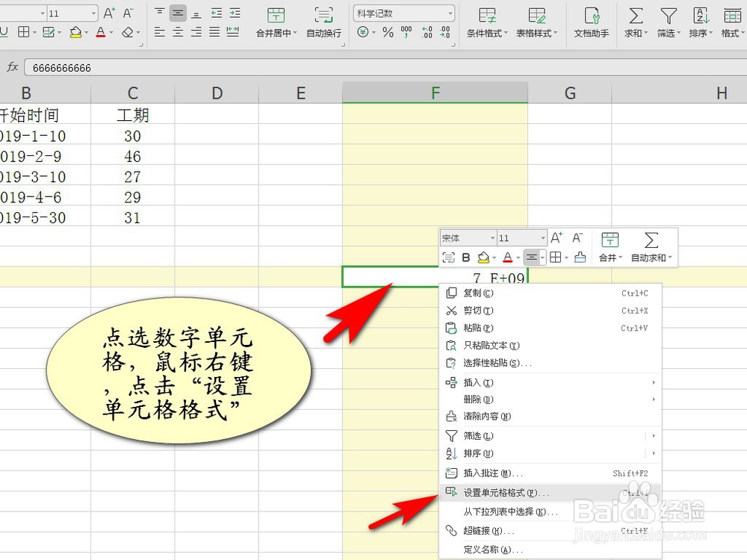
Task: Select the AutoSum (求和) icon
Action: coord(634,19)
